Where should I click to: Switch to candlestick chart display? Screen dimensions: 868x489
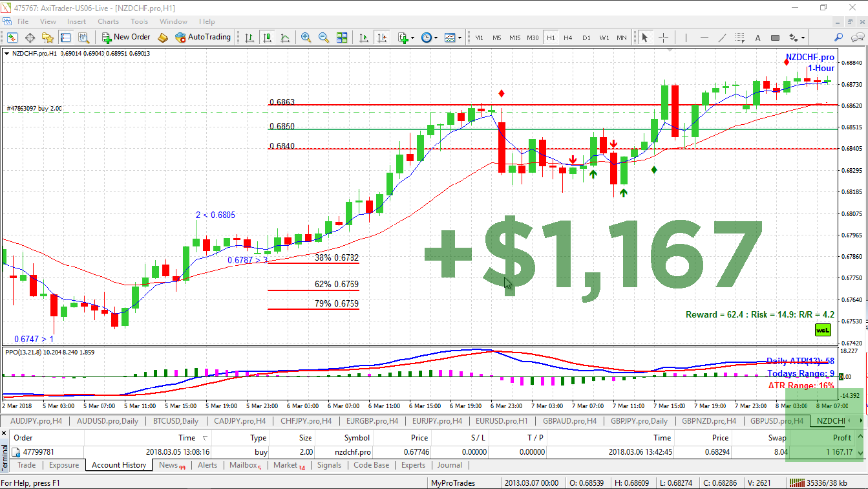pyautogui.click(x=267, y=38)
